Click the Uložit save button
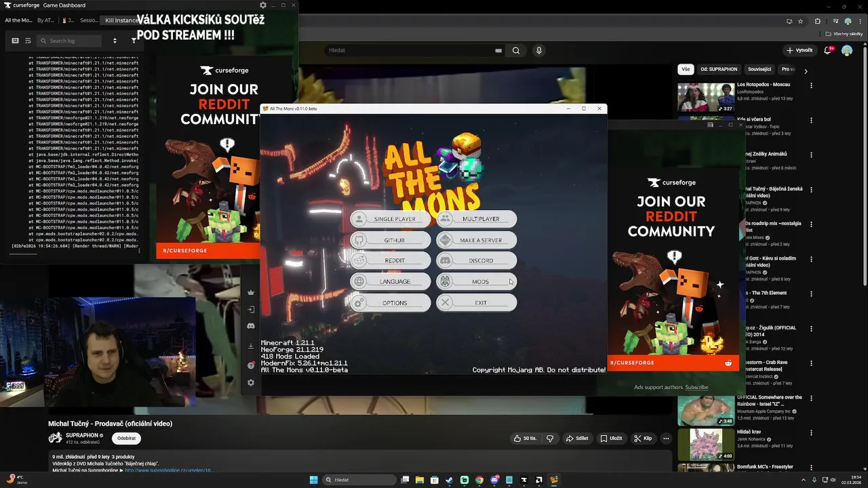This screenshot has width=868, height=488. pos(611,439)
